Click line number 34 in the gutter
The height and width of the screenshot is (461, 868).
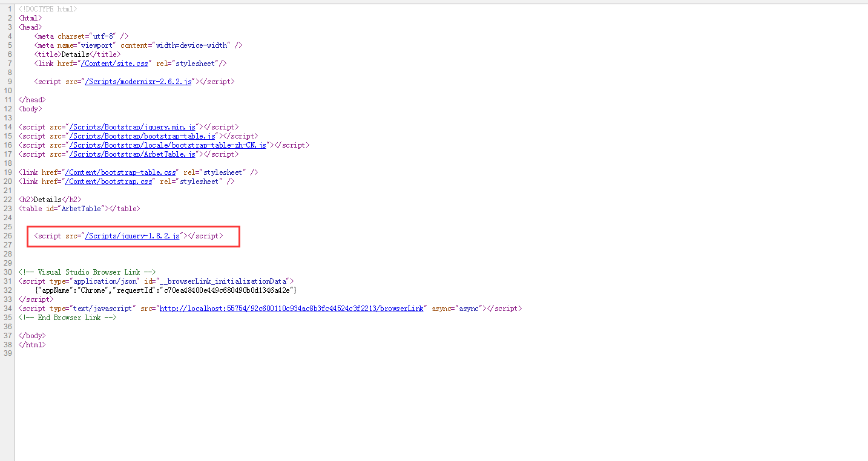[x=8, y=309]
